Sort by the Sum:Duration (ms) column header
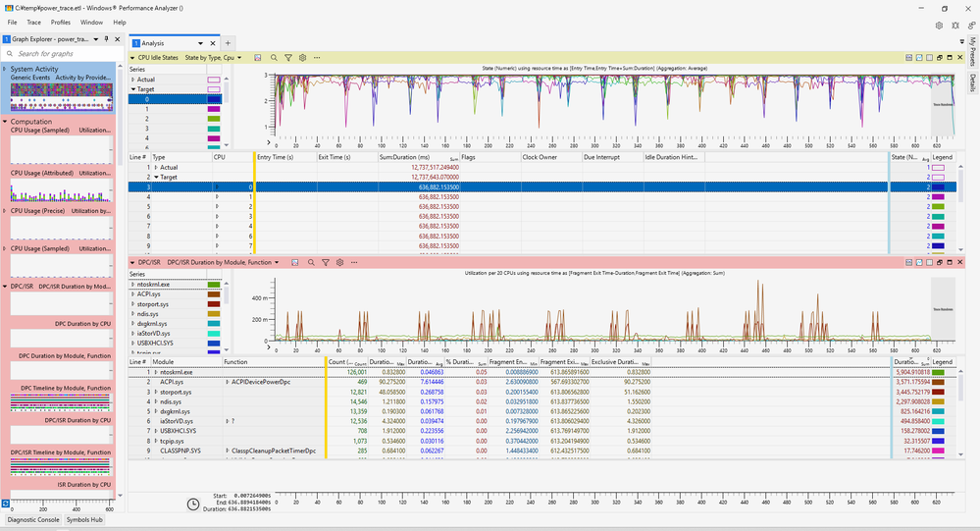Screen dimensions: 980x531 point(418,158)
